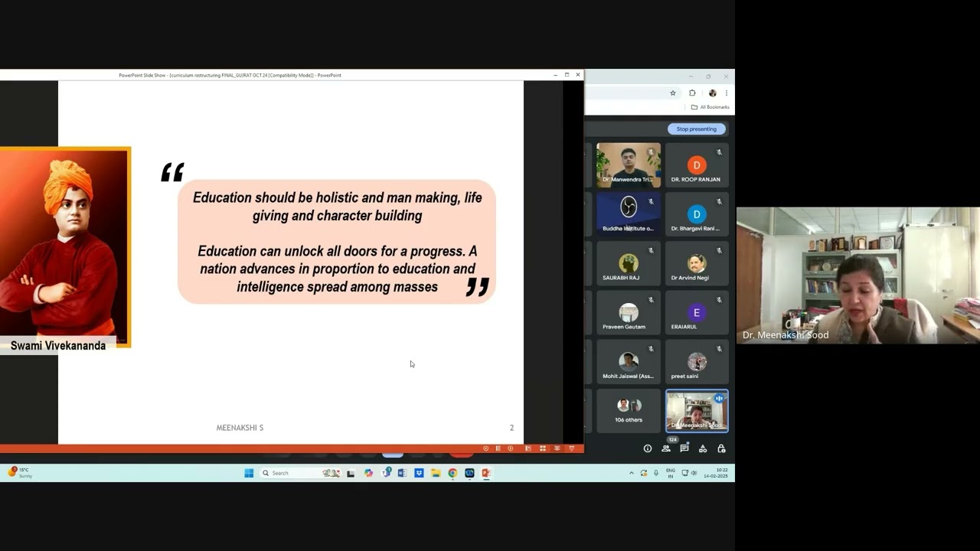Select the SAURABH RAJ participant tile
The width and height of the screenshot is (980, 551).
[x=629, y=263]
